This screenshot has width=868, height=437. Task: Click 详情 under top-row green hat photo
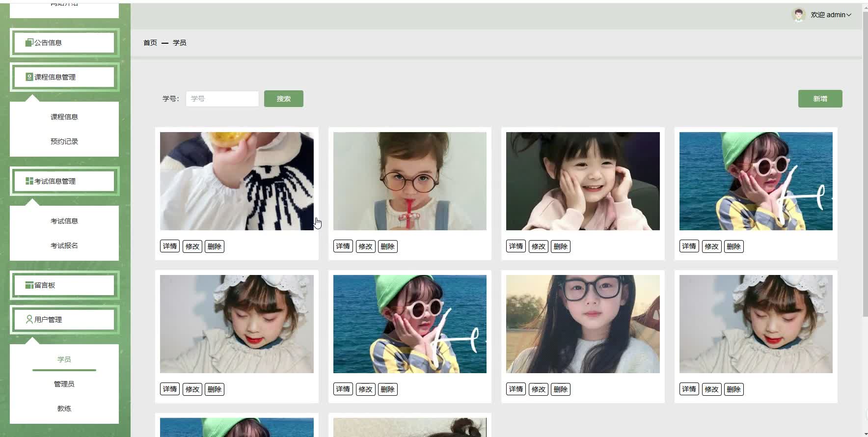pos(689,246)
